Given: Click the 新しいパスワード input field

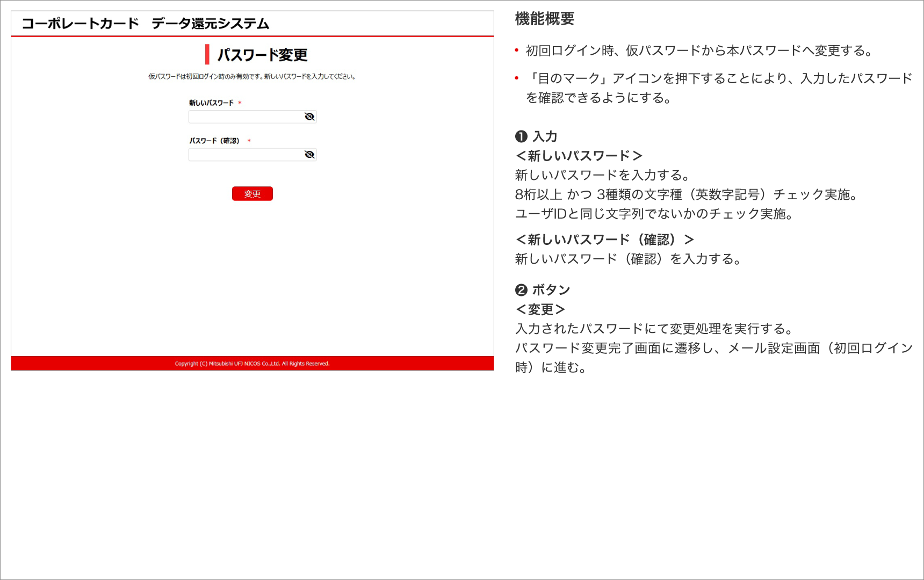Looking at the screenshot, I should coord(246,117).
